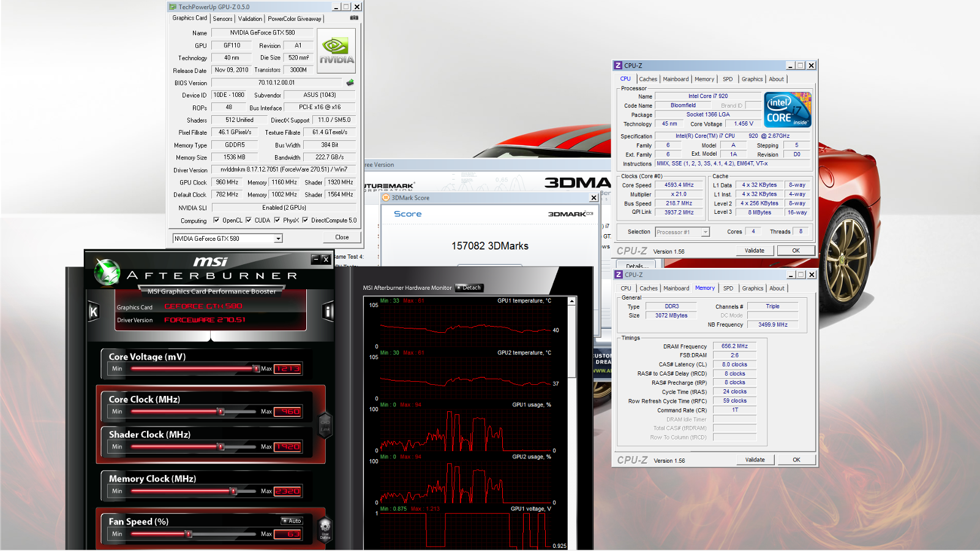Click the Close button in GPU-Z
Viewport: 980px width, 551px height.
coord(342,237)
